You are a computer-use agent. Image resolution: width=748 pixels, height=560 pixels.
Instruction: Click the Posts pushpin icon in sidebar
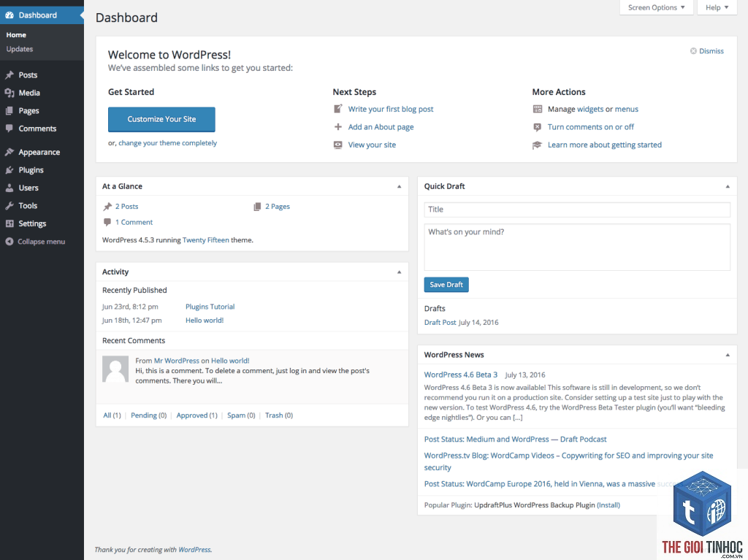(x=9, y=75)
